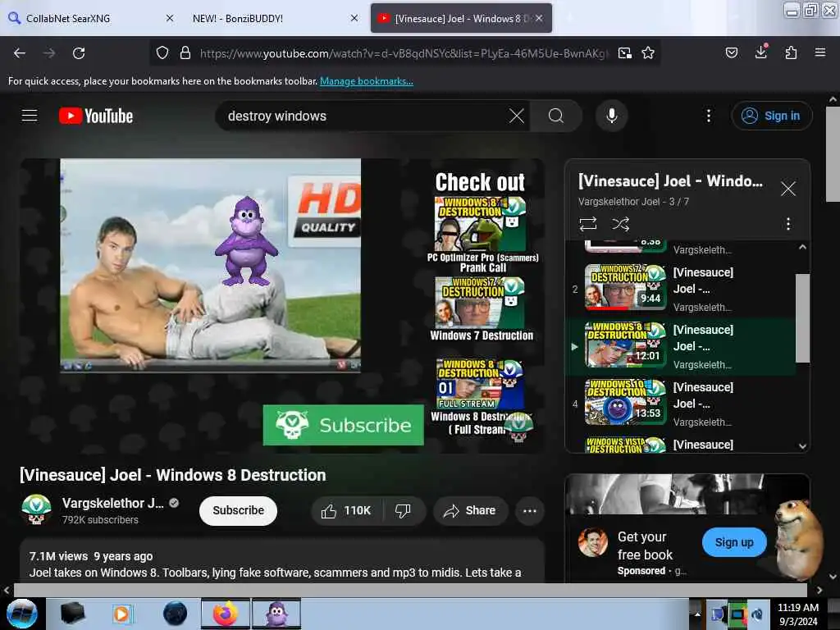Open taskbar clock showing 11:19 AM
840x630 pixels.
point(797,614)
